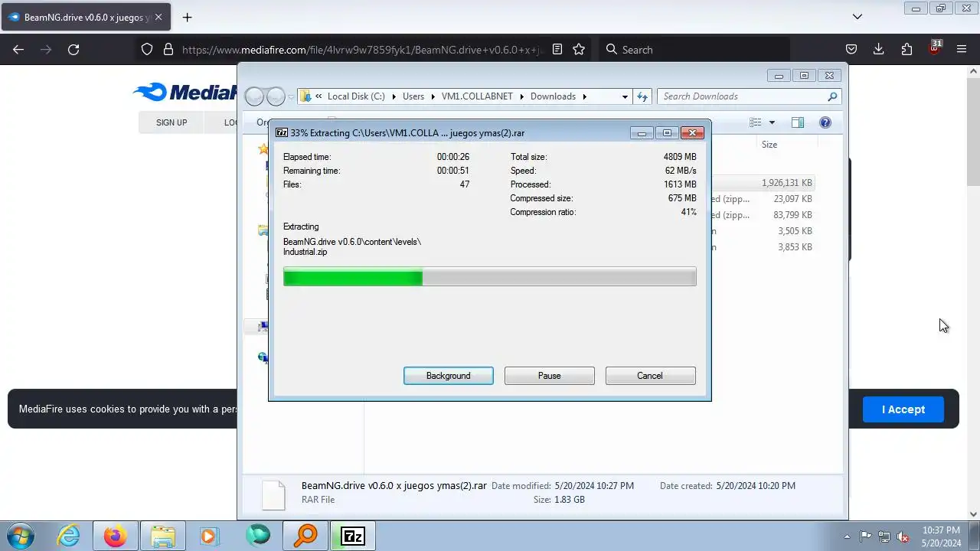Open Firefox hamburger menu
This screenshot has height=551, width=980.
(962, 50)
